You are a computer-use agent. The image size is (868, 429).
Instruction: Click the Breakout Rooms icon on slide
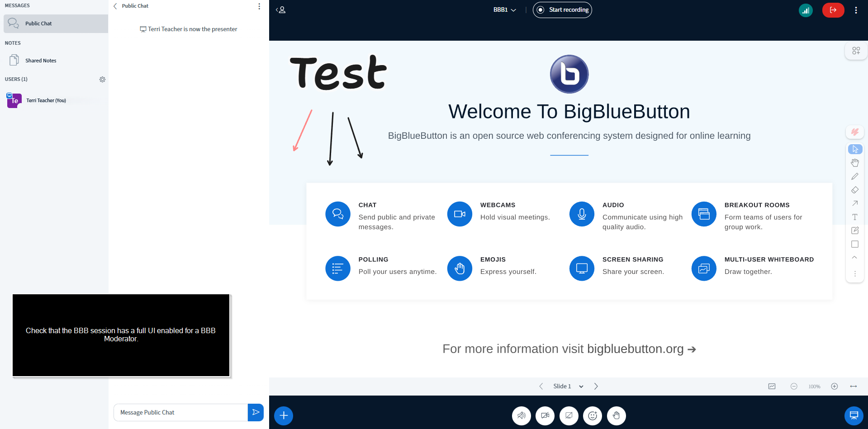coord(704,214)
